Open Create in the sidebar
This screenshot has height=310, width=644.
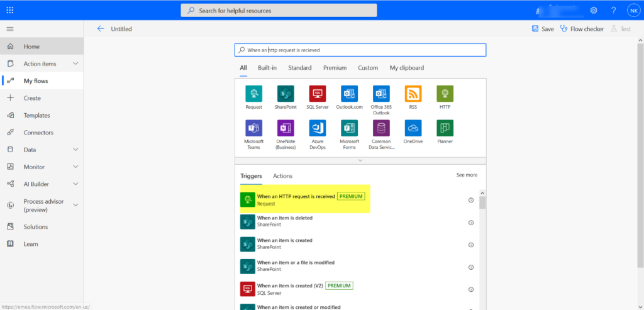(42, 98)
